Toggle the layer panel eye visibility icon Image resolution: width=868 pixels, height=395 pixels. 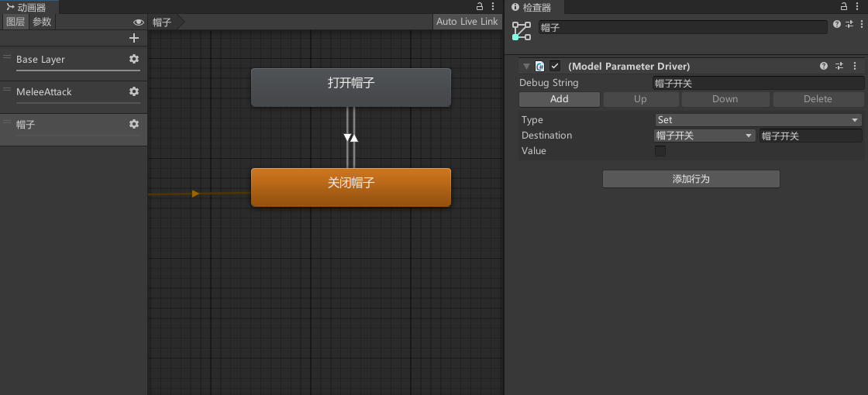click(138, 22)
